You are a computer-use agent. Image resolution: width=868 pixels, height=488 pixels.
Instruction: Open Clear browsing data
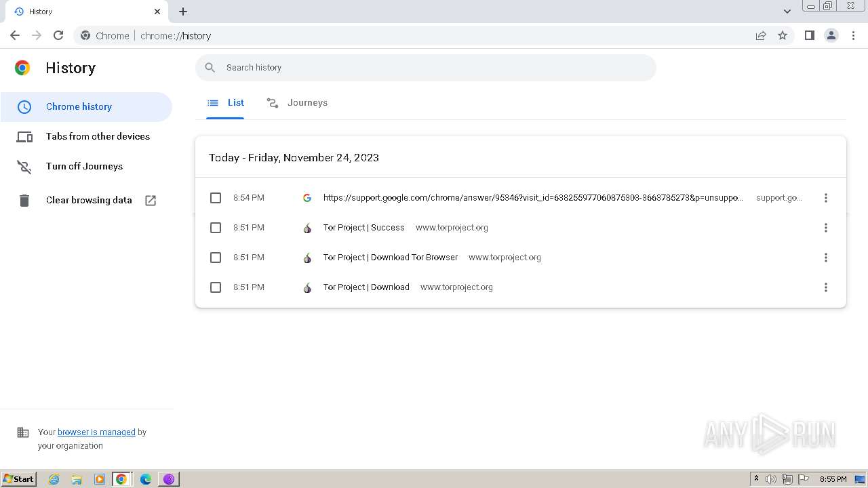click(x=86, y=200)
